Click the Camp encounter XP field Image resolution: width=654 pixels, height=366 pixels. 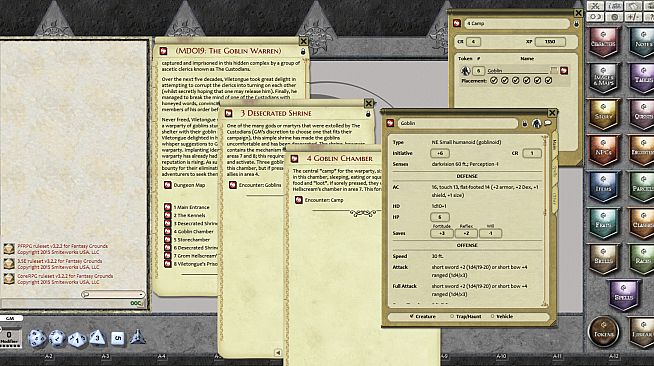click(550, 42)
